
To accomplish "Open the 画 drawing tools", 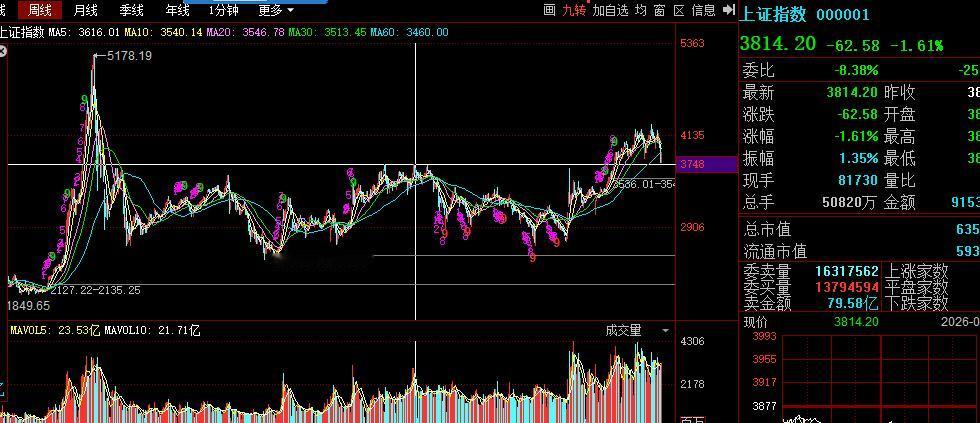I will coord(549,10).
